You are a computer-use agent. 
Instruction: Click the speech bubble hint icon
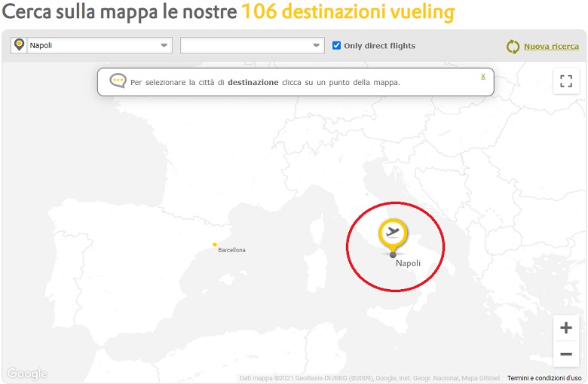point(118,81)
